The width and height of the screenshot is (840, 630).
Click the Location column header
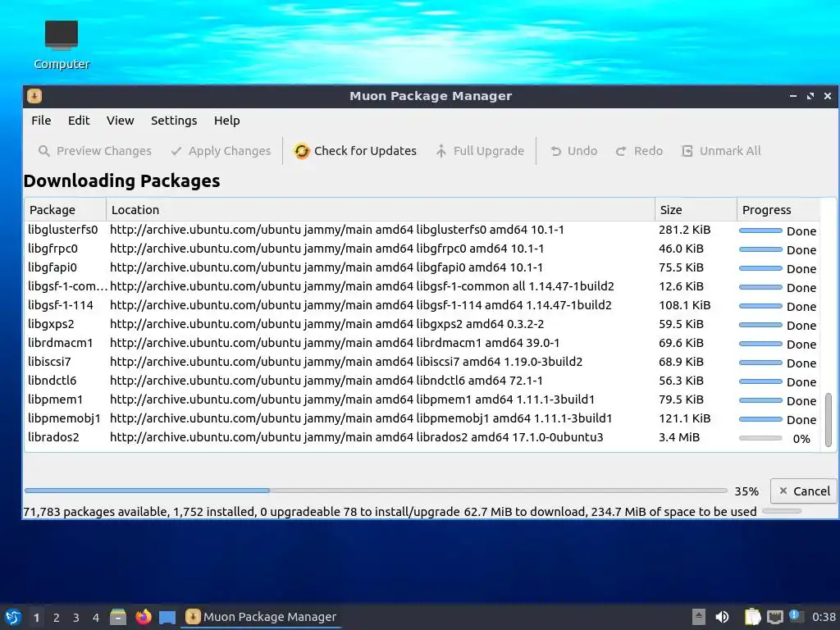381,210
